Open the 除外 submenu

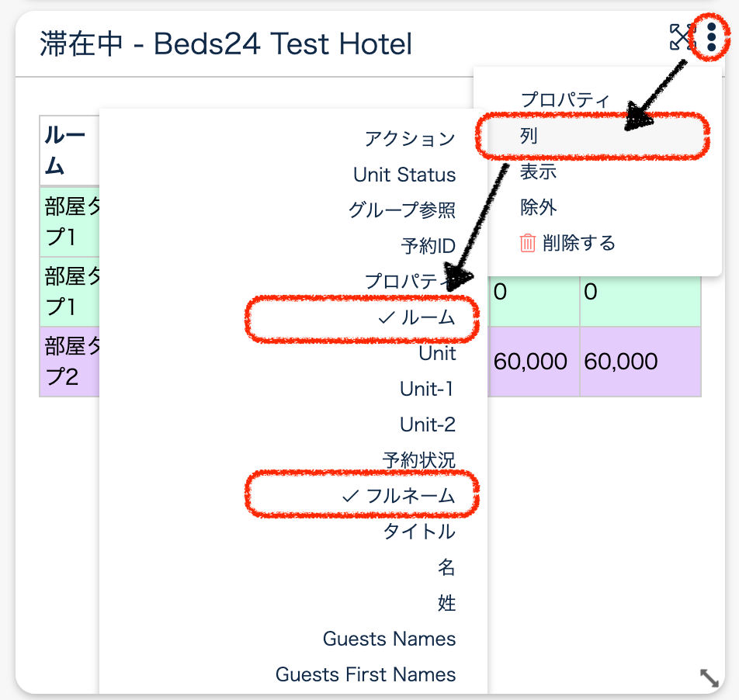click(x=538, y=207)
